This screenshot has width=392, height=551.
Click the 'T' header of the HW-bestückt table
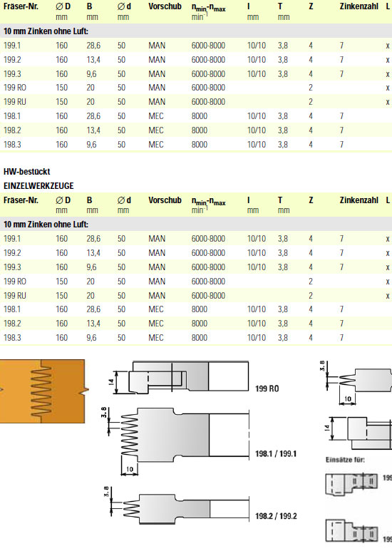tap(280, 200)
